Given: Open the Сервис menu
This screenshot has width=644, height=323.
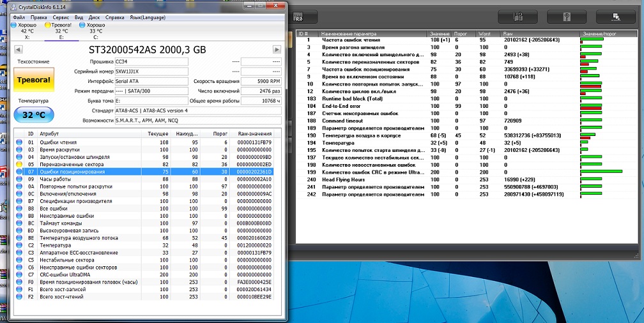Looking at the screenshot, I should 61,17.
